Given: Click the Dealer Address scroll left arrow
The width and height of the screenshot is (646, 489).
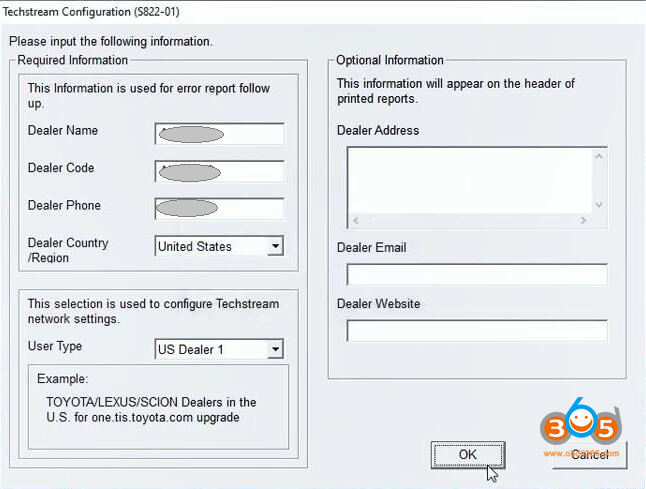Looking at the screenshot, I should (356, 220).
